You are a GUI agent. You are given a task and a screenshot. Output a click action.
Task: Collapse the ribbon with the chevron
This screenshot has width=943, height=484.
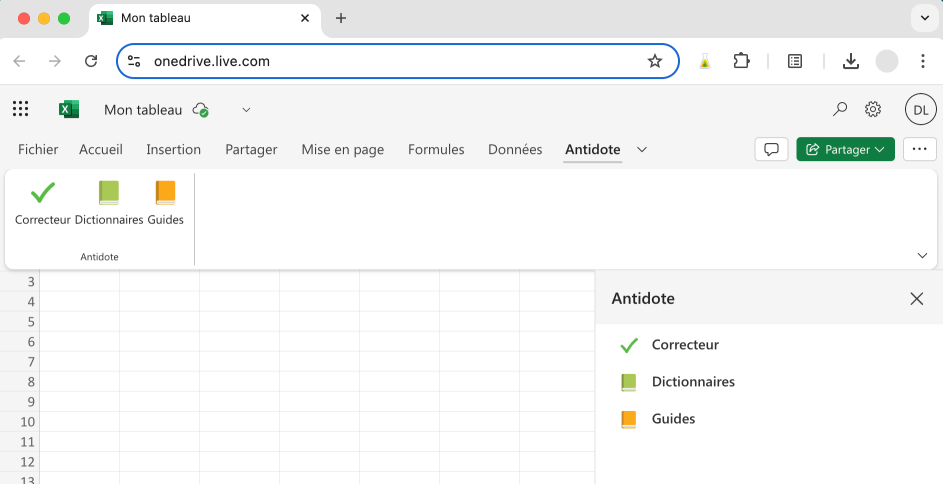(x=922, y=256)
